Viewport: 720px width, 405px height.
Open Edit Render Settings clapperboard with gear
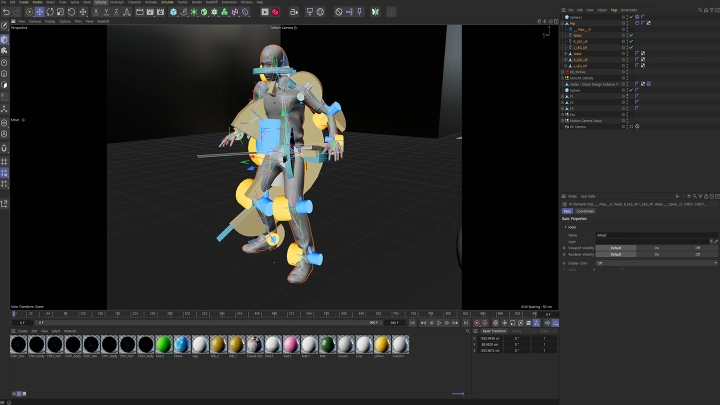click(x=160, y=12)
